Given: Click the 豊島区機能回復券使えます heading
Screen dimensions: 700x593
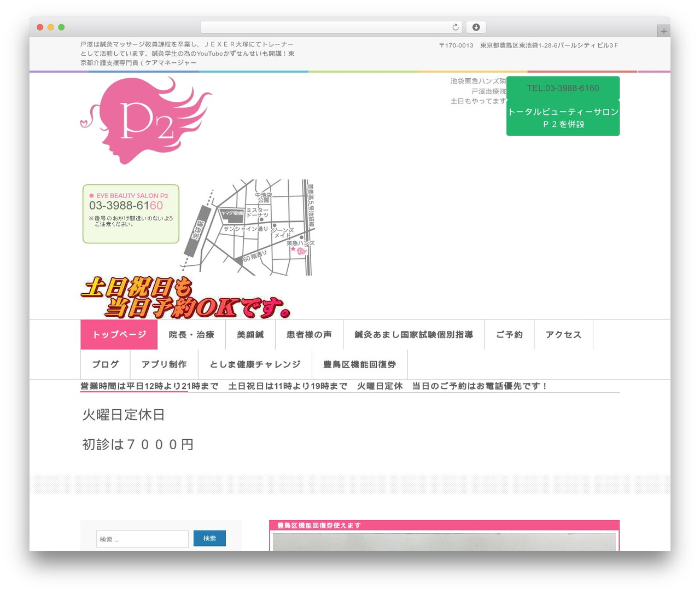Looking at the screenshot, I should (x=319, y=525).
